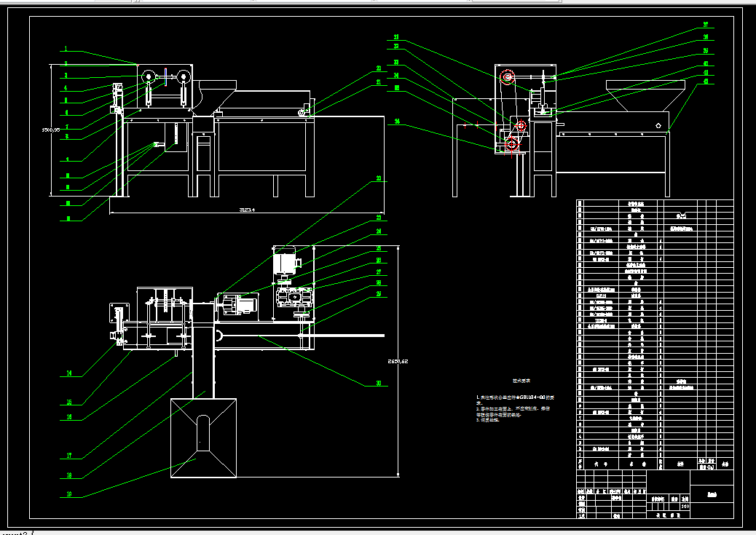Click part callout number 18

(x=69, y=475)
